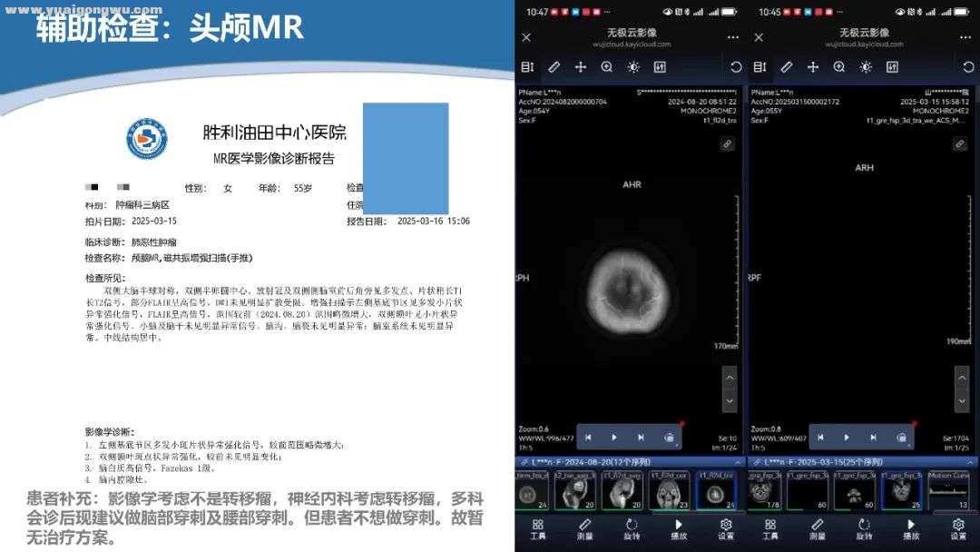
Task: Select ruler measure icon in left viewer toolbar
Action: pos(554,67)
